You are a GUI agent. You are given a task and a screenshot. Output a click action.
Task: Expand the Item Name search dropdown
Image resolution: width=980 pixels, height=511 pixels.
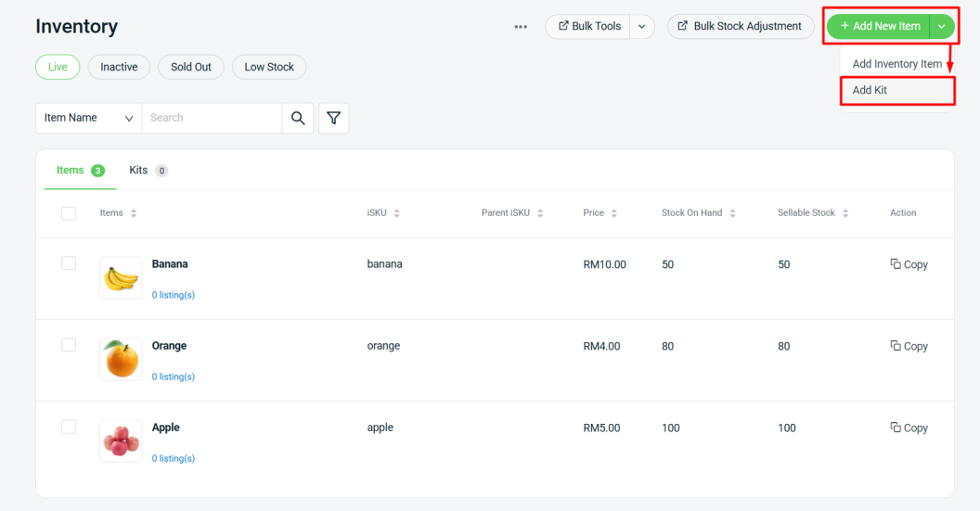click(89, 118)
